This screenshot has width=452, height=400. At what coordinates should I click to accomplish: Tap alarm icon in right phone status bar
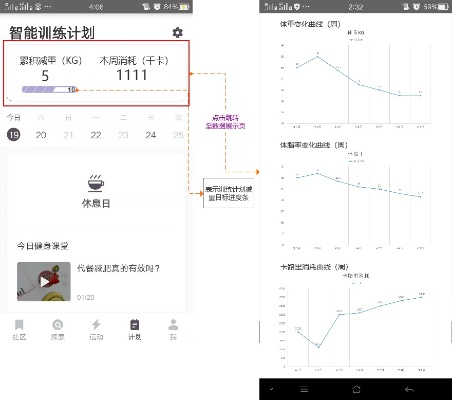(416, 6)
